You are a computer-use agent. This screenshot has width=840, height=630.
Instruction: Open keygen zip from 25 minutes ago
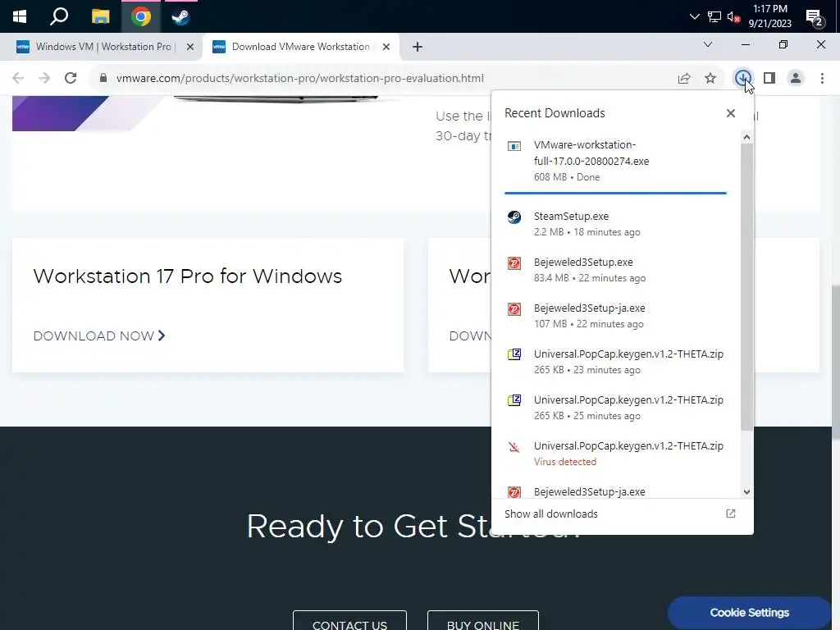click(615, 408)
